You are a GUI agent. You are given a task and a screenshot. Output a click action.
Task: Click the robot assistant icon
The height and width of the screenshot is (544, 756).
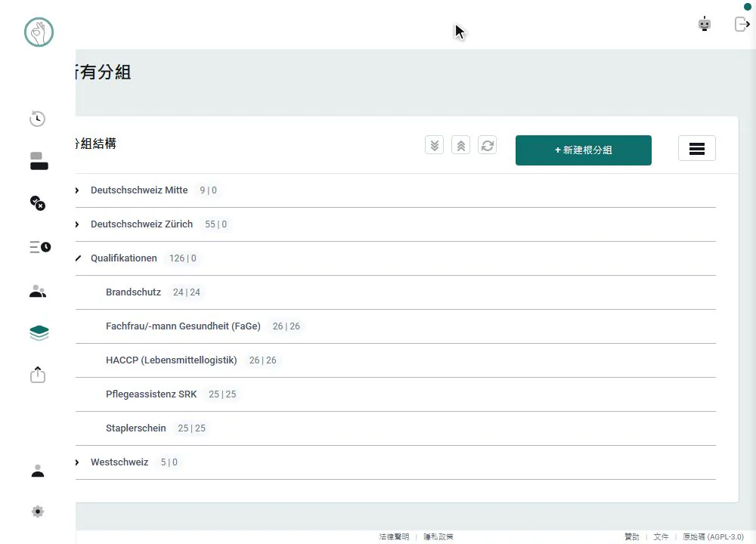tap(705, 23)
